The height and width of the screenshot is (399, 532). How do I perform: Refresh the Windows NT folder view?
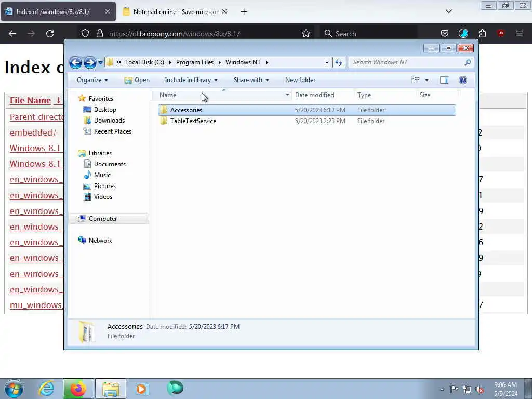click(x=339, y=62)
